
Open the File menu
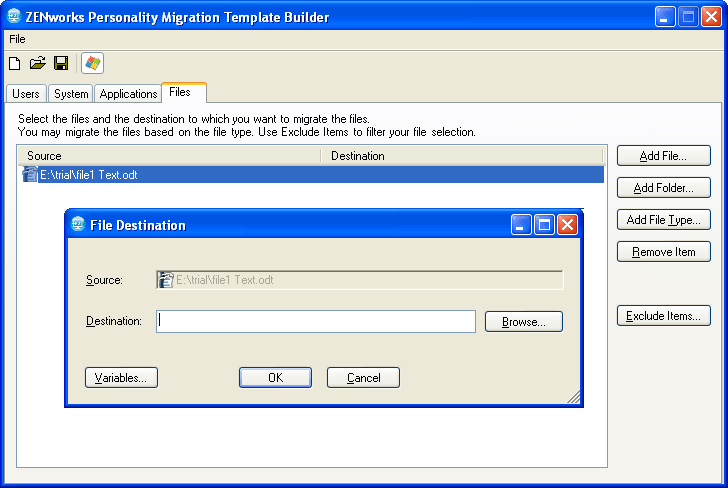click(x=17, y=39)
